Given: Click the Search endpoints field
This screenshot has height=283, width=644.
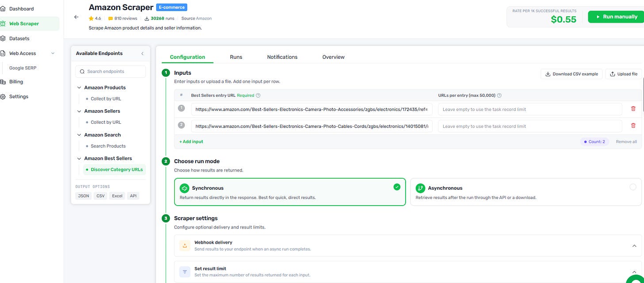Looking at the screenshot, I should 111,72.
